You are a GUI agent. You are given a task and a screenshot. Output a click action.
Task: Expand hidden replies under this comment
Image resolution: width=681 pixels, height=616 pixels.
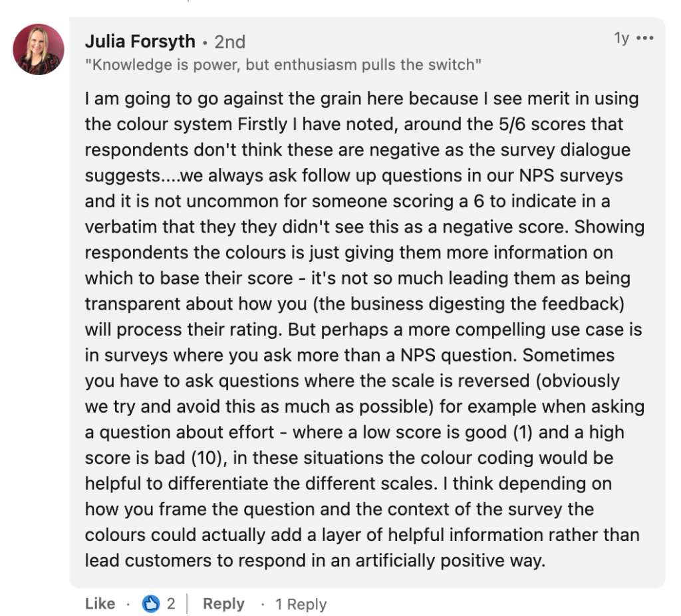[x=301, y=605]
